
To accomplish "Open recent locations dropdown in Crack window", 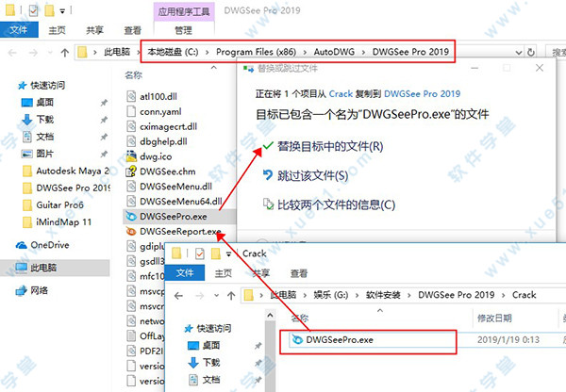I will 216,296.
